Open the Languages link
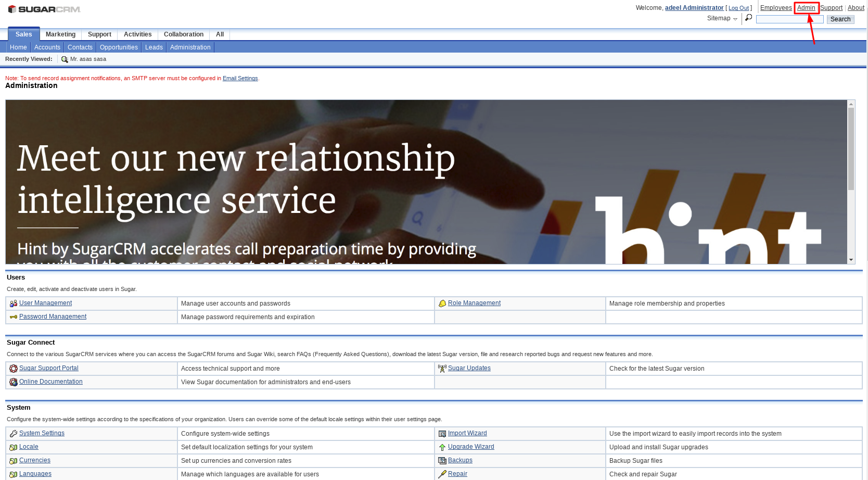This screenshot has width=868, height=480. [x=35, y=474]
